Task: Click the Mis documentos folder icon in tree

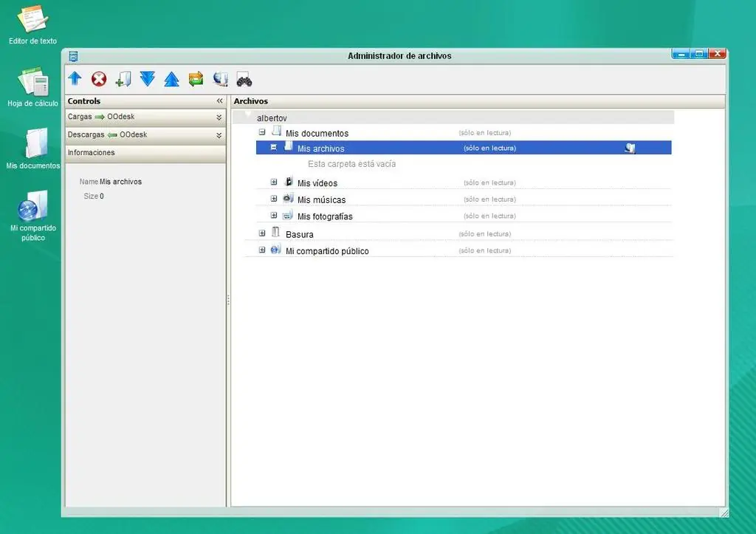Action: click(276, 131)
